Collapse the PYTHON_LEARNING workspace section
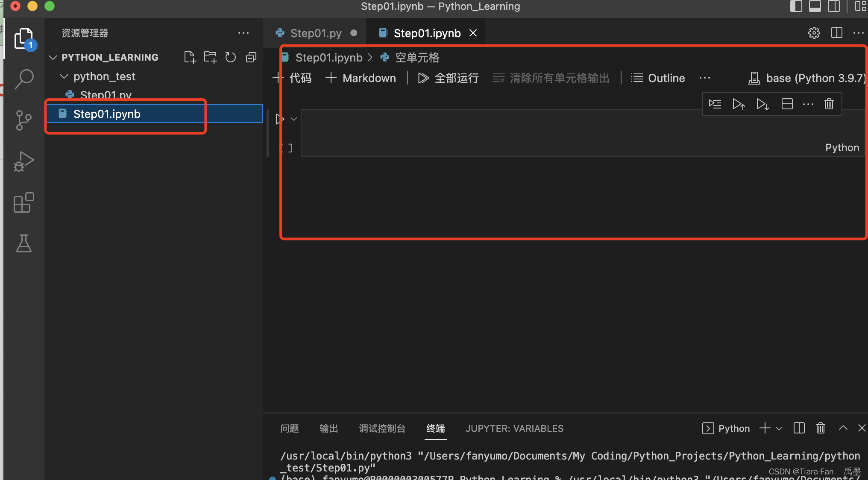 point(53,57)
